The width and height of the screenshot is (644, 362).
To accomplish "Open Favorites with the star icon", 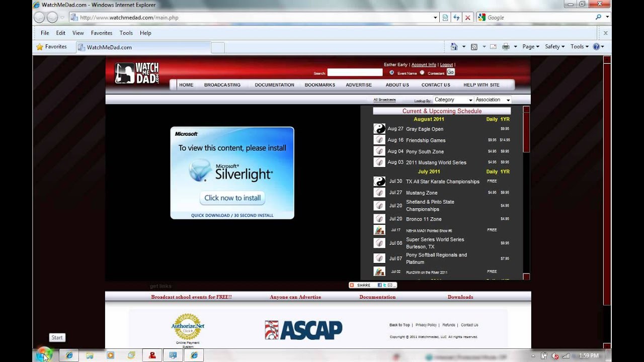I will pyautogui.click(x=40, y=47).
